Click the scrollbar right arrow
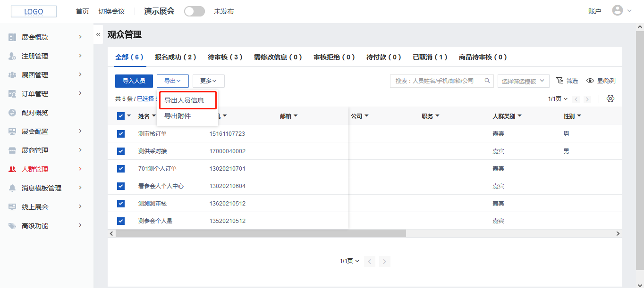 (618, 233)
